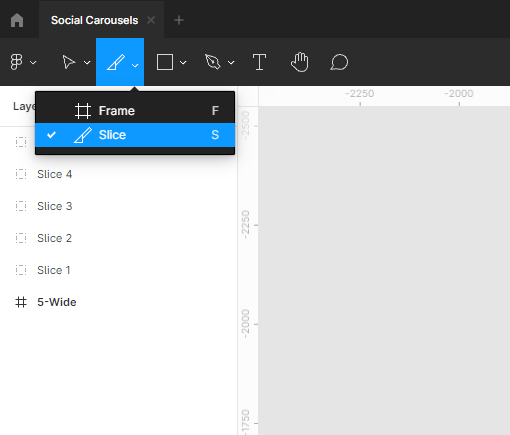Choose Slice from the tool menu

tap(135, 135)
